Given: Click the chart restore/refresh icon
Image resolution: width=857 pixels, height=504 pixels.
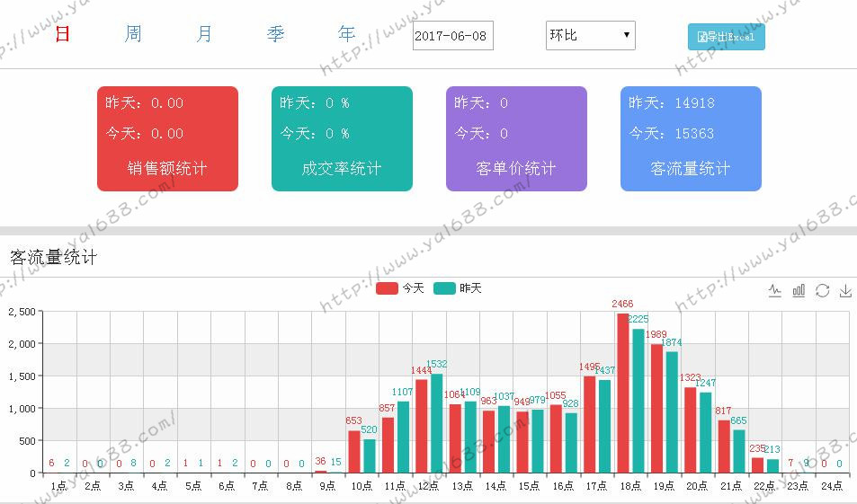Looking at the screenshot, I should pos(822,290).
